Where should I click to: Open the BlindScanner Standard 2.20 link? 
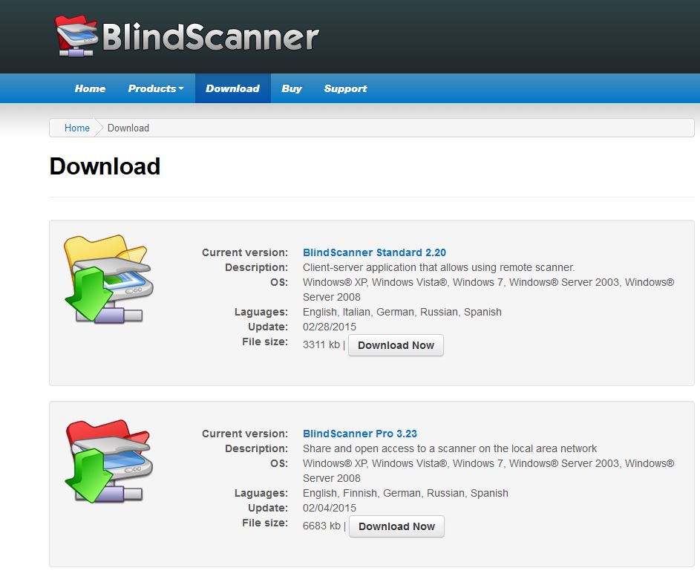tap(374, 252)
